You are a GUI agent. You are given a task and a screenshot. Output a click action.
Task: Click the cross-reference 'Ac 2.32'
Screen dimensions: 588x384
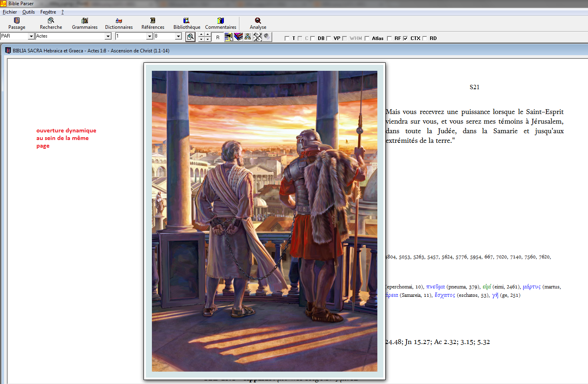click(x=446, y=342)
